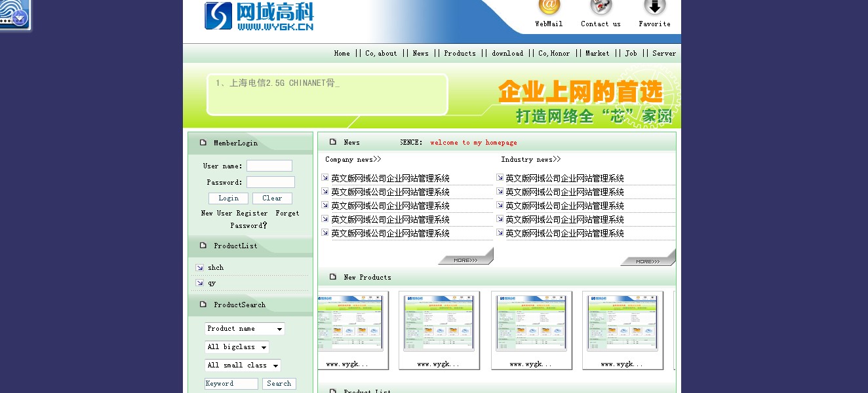Click the New Products section heading
Viewport: 868px width, 393px height.
tap(367, 278)
